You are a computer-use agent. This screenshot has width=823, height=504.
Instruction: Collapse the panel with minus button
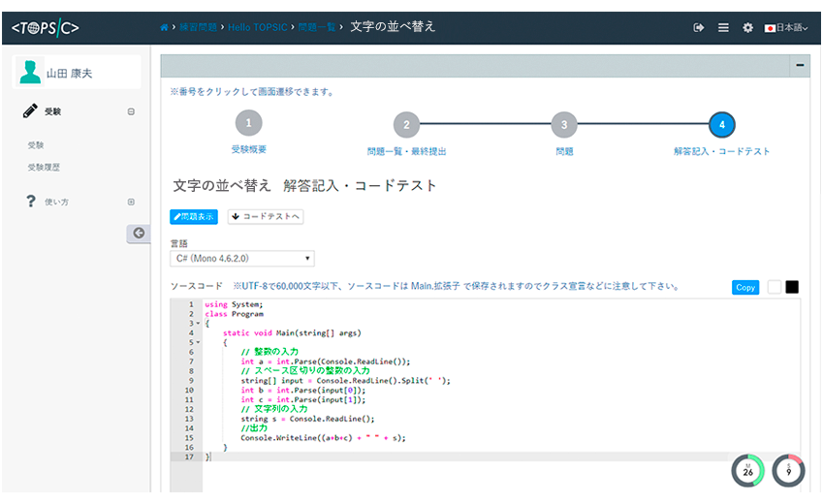(x=801, y=66)
